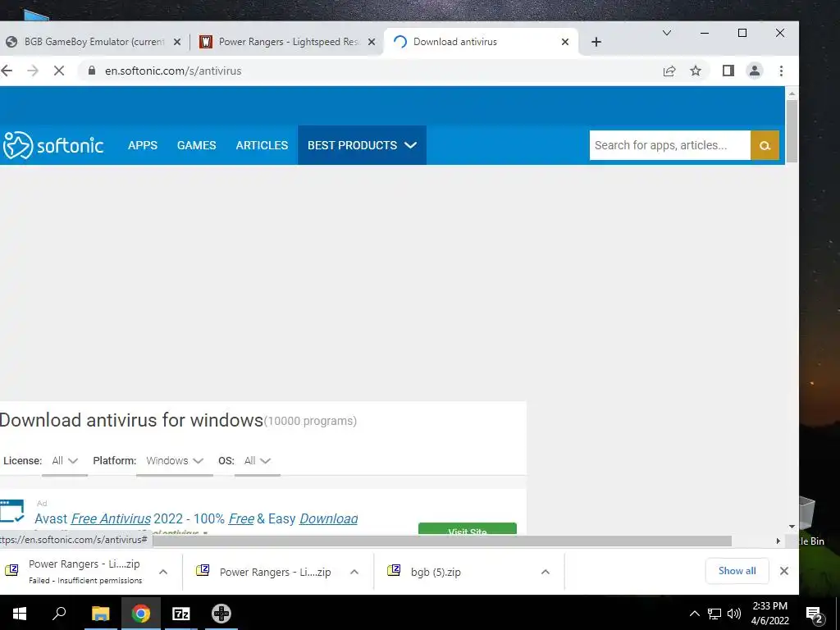Open the tab search chevron
Screen dimensions: 840x630
click(666, 33)
